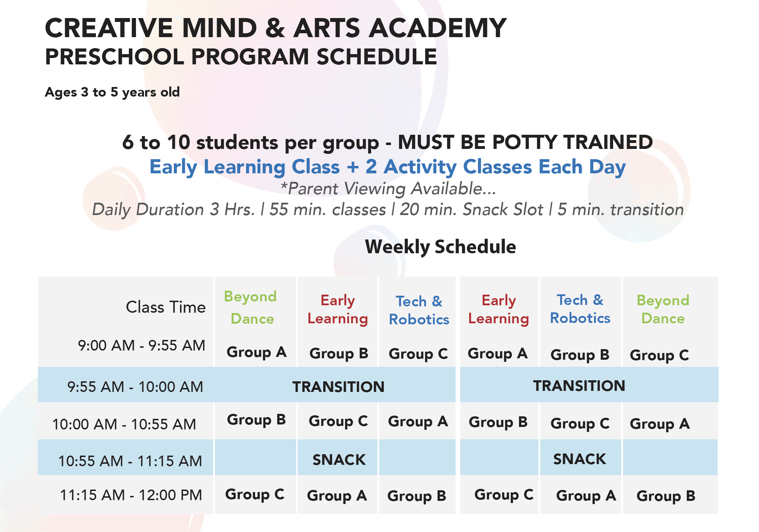Click the last Beyond Dance column header
The image size is (759, 532).
663,310
